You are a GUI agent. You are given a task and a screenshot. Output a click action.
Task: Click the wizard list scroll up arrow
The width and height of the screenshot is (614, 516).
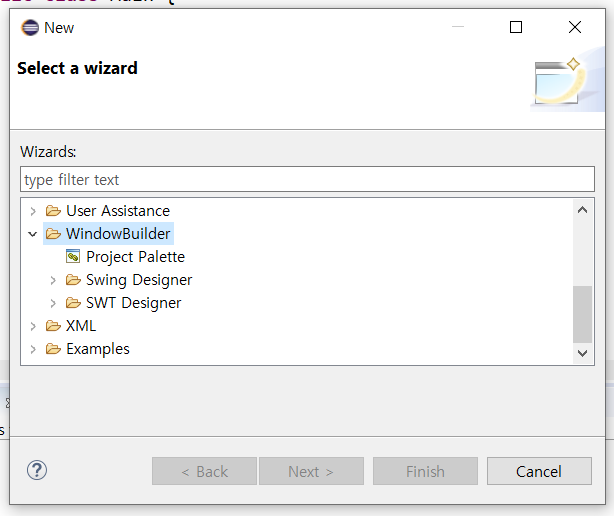(582, 210)
